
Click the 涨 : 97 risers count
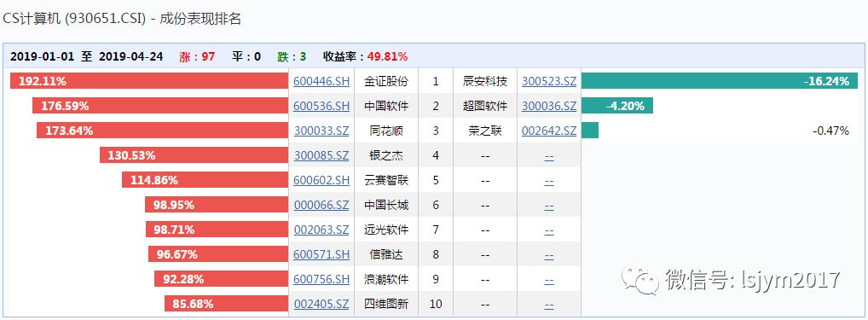click(197, 56)
